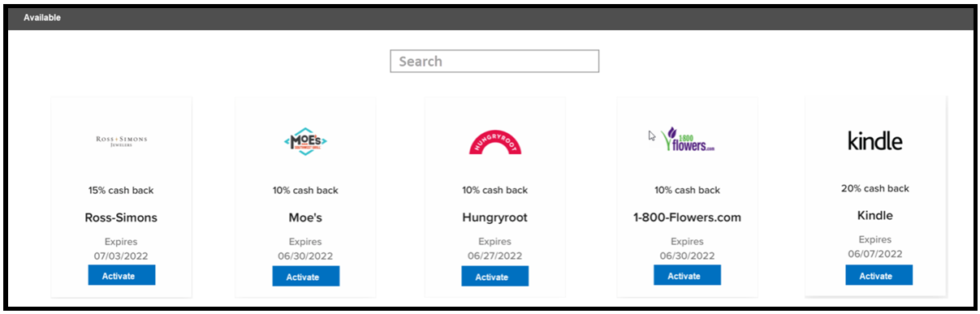Image resolution: width=980 pixels, height=314 pixels.
Task: Click 1-800-Flowers.com 06/30/2022 expiry date
Action: (687, 256)
